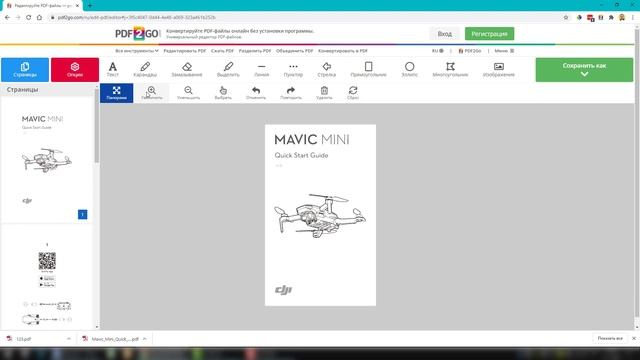The height and width of the screenshot is (360, 640).
Task: Open the Compress PDF menu link
Action: point(222,51)
